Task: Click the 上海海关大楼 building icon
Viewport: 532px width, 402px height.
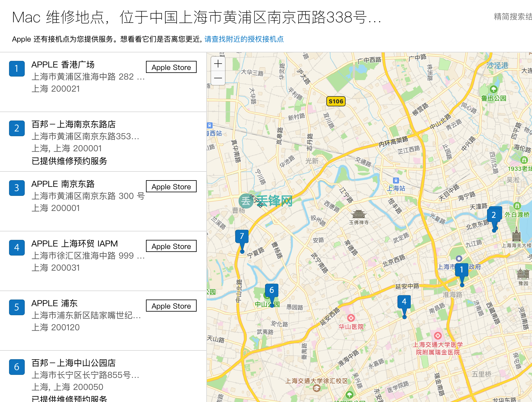Action: pyautogui.click(x=517, y=234)
